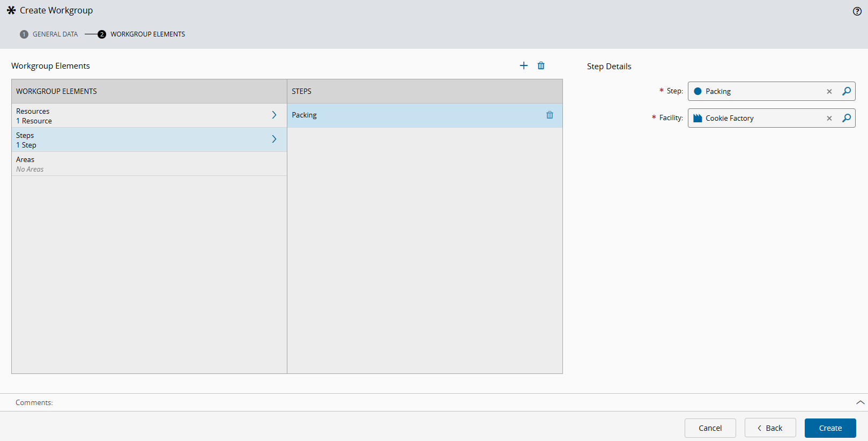Screen dimensions: 868x441
Task: Click the WORKGROUP ELEMENTS column header
Action: pos(149,91)
